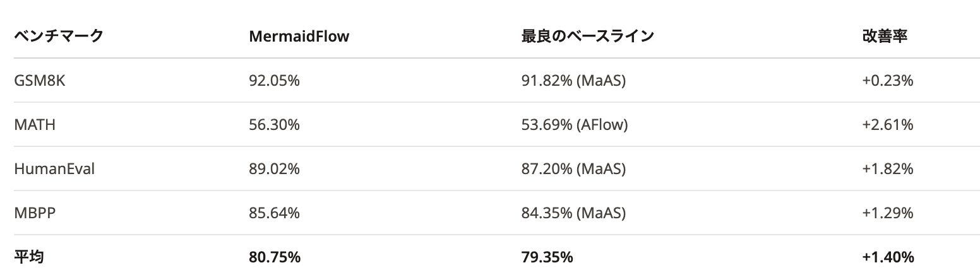Click the 平均 row label
The width and height of the screenshot is (980, 275).
(28, 257)
